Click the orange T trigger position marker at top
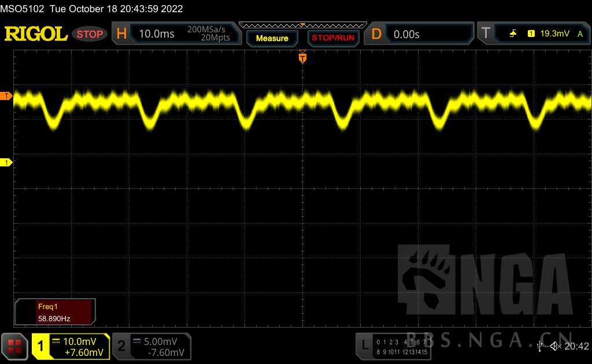Viewport: 592px width, 364px height. click(x=302, y=57)
